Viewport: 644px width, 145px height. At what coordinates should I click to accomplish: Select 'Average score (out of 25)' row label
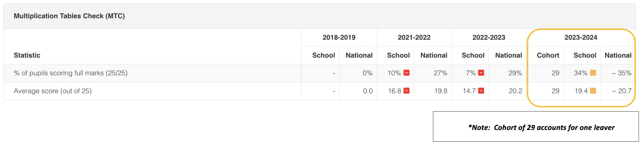click(x=53, y=91)
